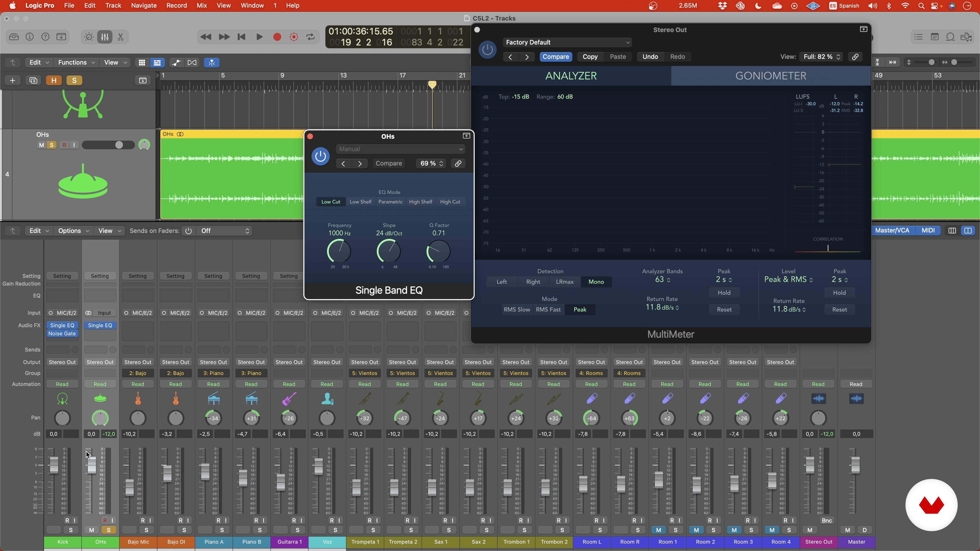Click the analyzer Peak Hold button
Image resolution: width=980 pixels, height=551 pixels.
724,293
